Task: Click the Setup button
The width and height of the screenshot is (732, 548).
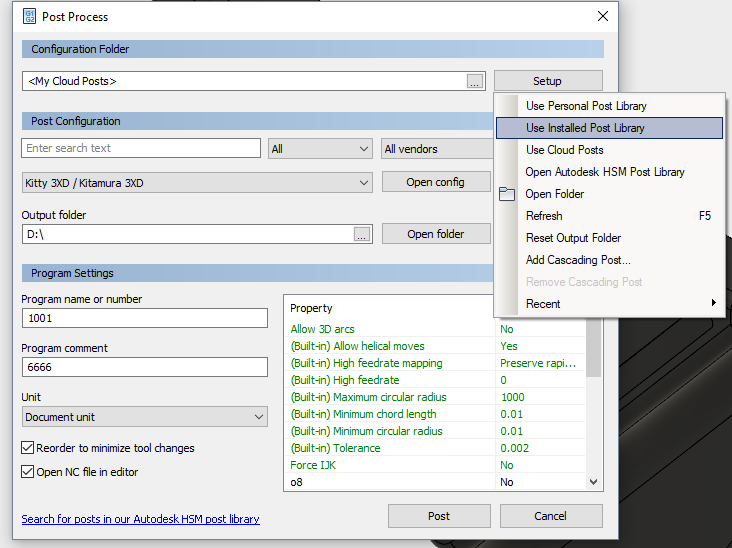Action: tap(548, 81)
